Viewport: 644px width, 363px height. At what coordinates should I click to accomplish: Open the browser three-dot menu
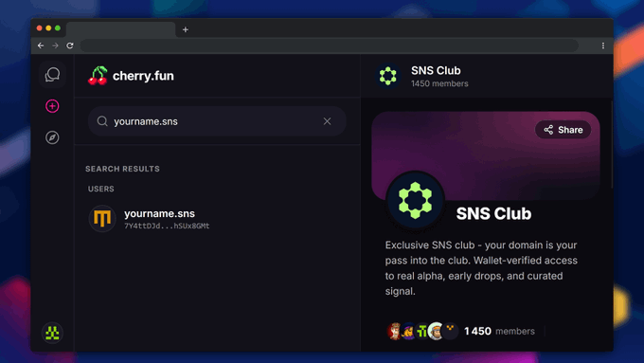point(603,45)
